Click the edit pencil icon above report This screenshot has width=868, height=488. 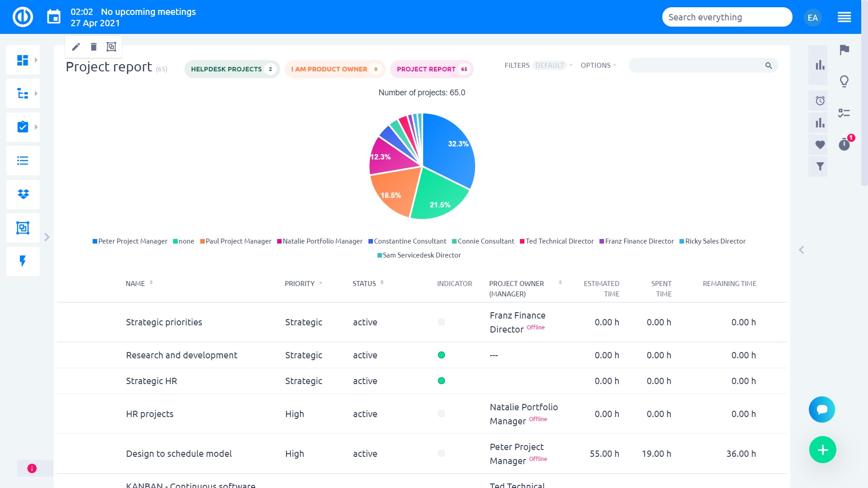click(75, 46)
